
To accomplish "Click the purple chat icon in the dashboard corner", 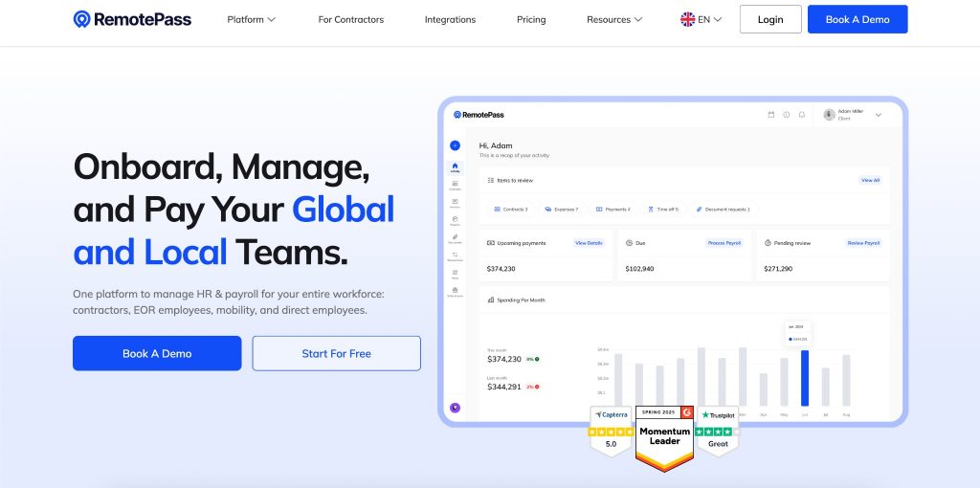I will coord(455,408).
